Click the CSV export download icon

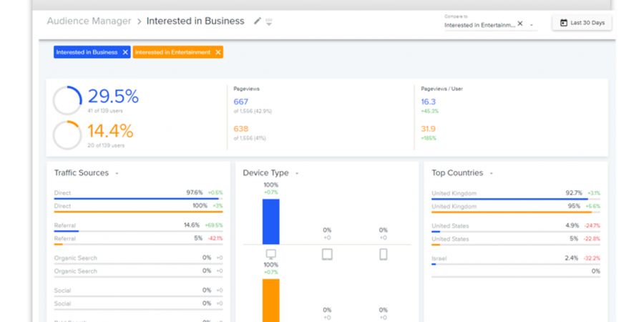[269, 22]
